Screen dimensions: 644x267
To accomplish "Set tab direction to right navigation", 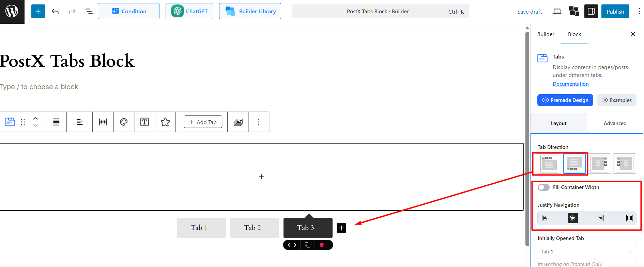I will [600, 164].
